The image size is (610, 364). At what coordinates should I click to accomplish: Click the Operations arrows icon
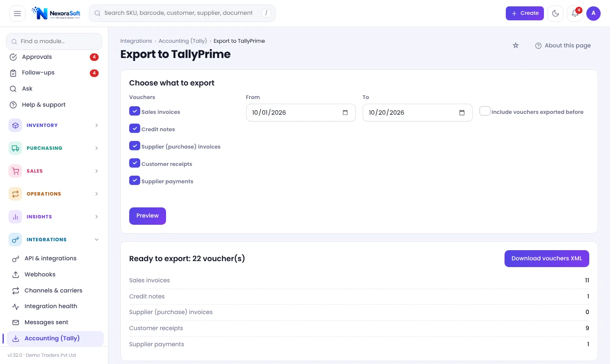click(15, 194)
